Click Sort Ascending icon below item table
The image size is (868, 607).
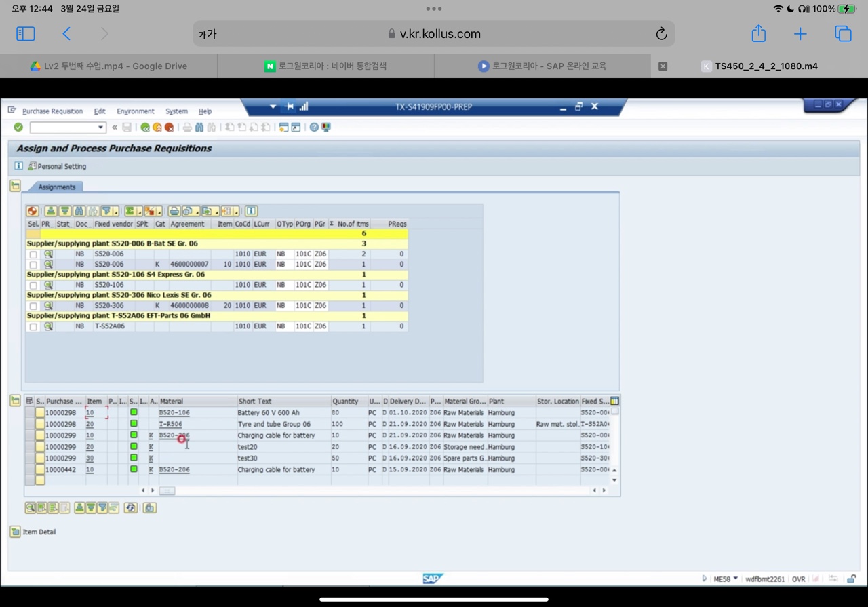(79, 508)
